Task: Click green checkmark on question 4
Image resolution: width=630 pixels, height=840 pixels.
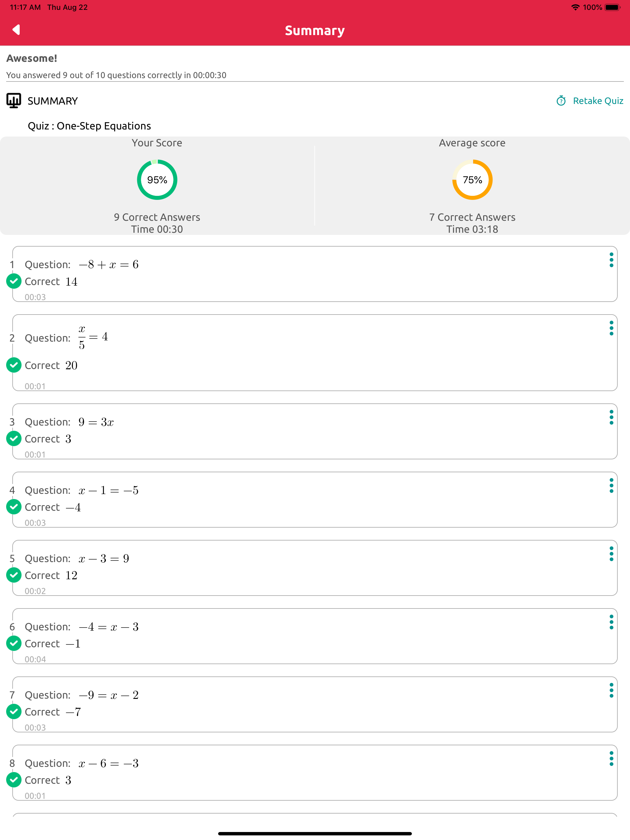Action: [x=14, y=507]
